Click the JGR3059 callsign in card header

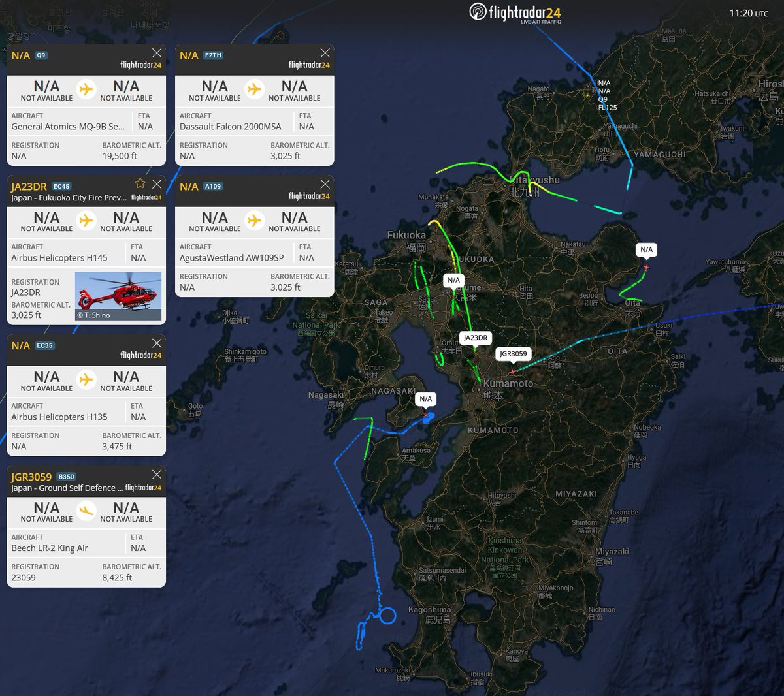pos(31,477)
